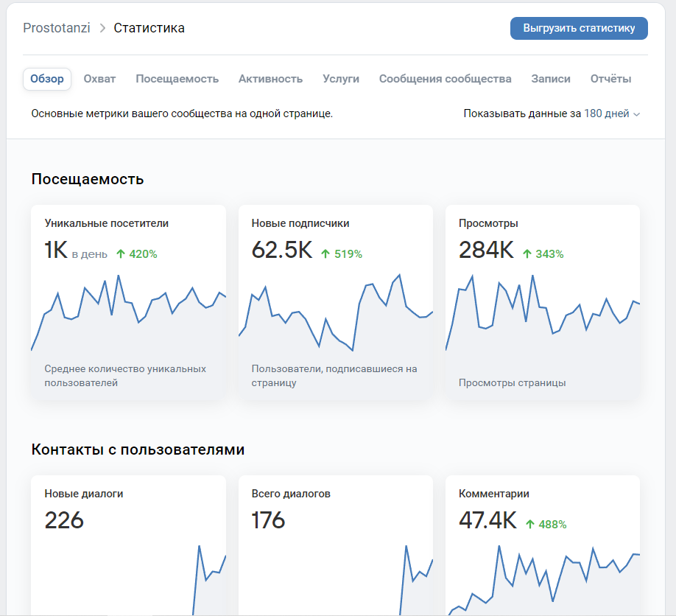Open the Отчёты tab

[x=611, y=79]
